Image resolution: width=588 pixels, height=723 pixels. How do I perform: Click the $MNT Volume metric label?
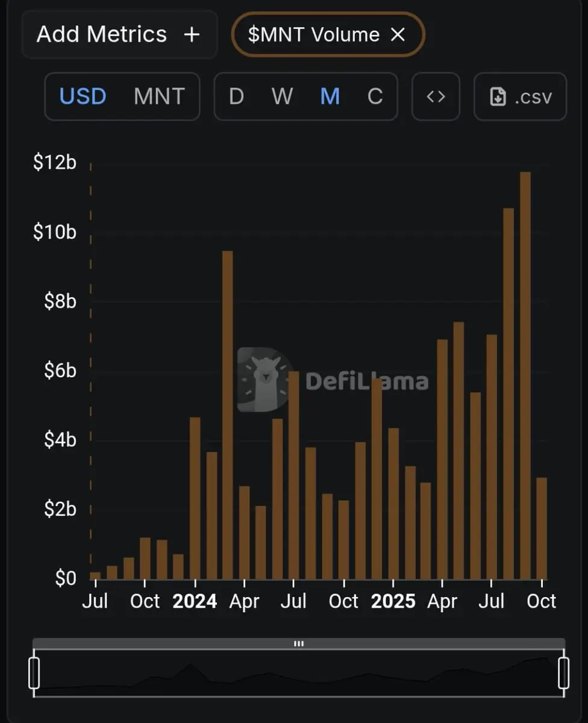point(313,35)
